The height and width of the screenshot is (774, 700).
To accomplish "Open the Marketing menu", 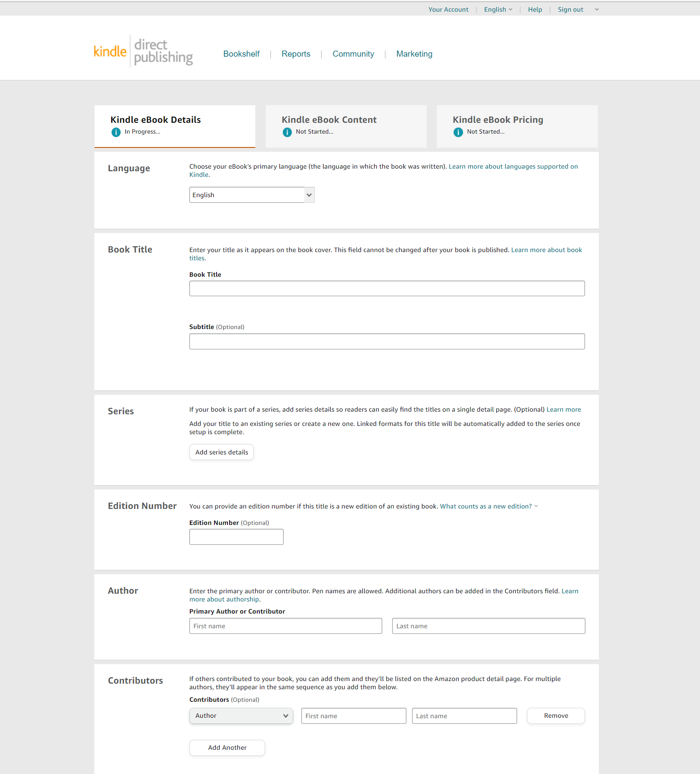I will tap(414, 54).
